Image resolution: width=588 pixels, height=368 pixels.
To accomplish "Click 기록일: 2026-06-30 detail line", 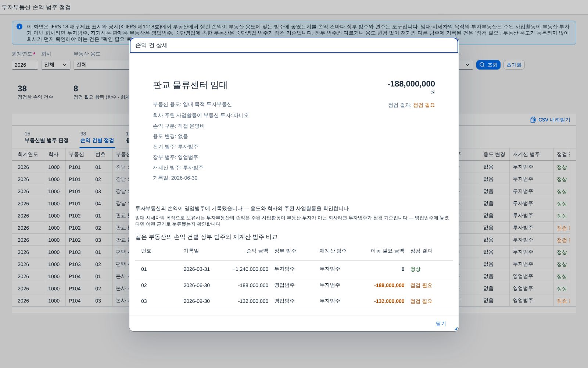I will click(x=175, y=178).
